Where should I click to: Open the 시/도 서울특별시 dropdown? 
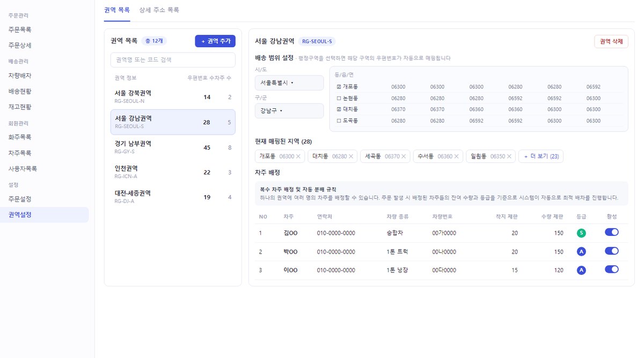(289, 83)
